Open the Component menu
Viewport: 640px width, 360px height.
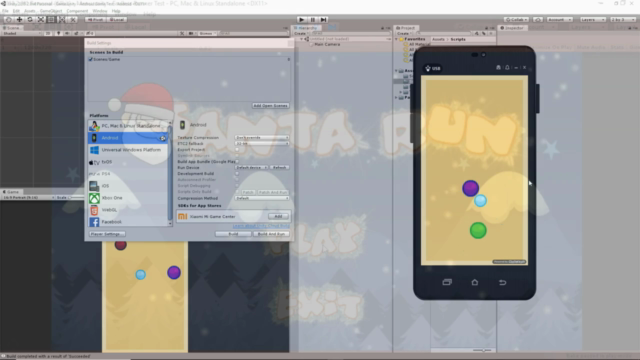[x=77, y=11]
